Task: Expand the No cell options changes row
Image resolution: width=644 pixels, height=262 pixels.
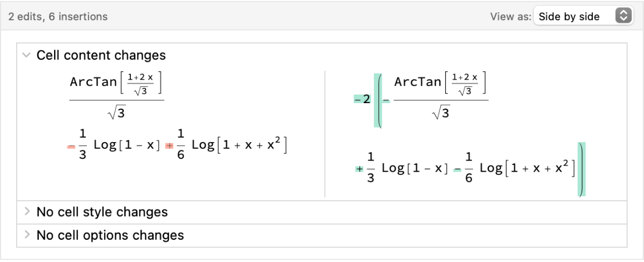Action: tap(26, 235)
